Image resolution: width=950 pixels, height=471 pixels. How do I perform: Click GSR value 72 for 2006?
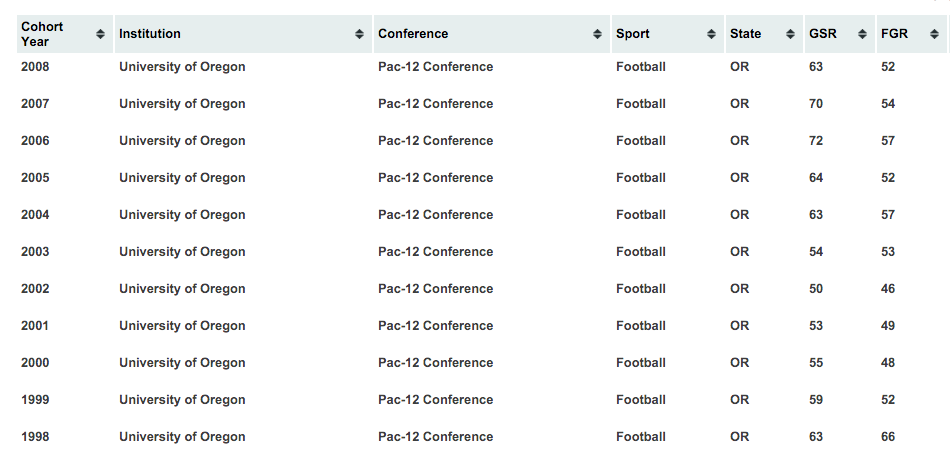coord(815,141)
